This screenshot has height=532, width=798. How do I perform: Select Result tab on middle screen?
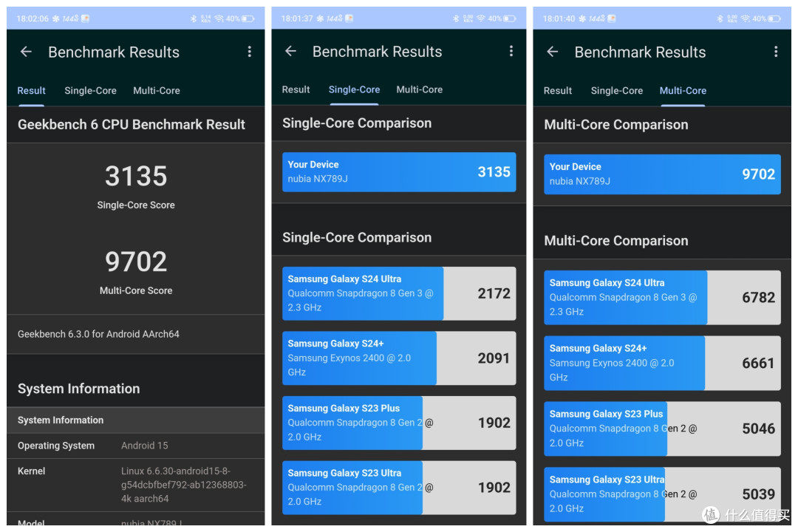pos(296,89)
